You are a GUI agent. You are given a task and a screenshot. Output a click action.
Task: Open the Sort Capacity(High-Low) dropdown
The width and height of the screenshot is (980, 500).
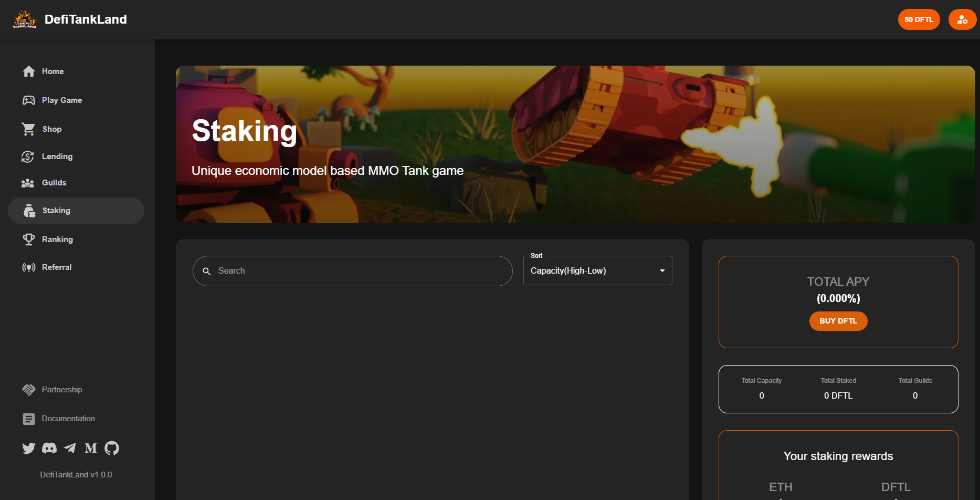[597, 270]
